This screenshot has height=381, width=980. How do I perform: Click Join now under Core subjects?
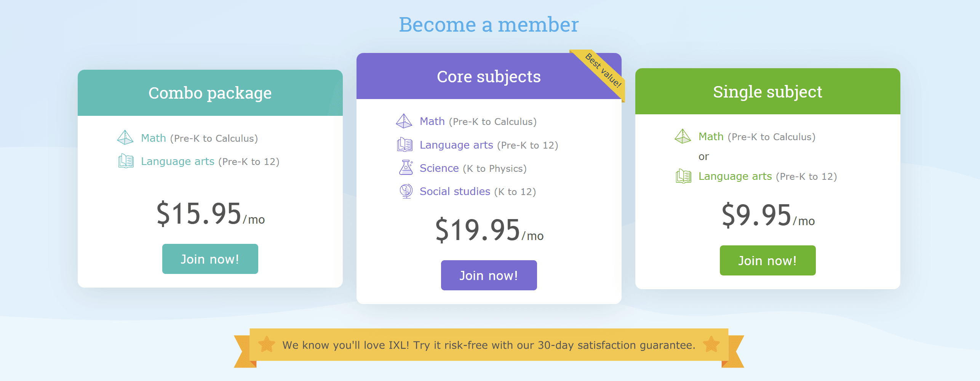[488, 275]
